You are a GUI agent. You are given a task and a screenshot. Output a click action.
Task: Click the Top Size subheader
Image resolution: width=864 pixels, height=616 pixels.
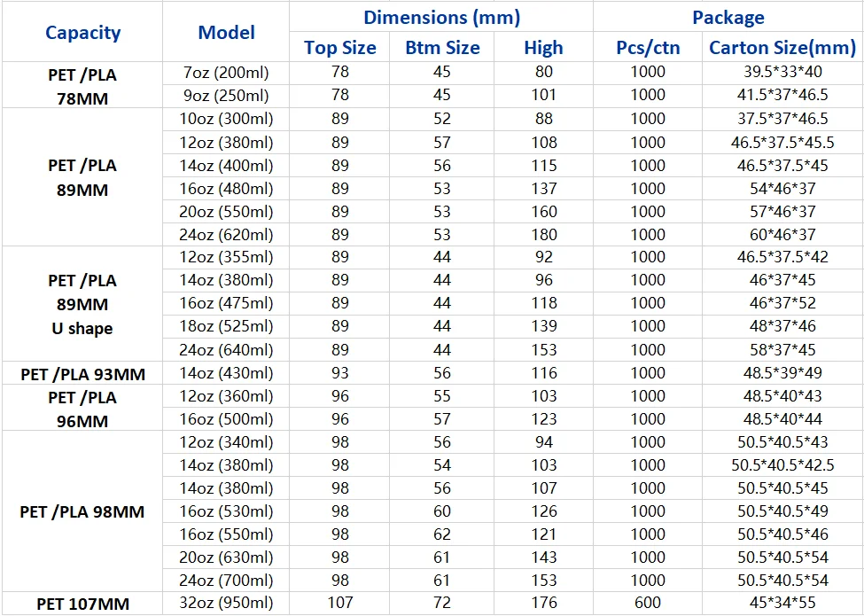coord(339,48)
